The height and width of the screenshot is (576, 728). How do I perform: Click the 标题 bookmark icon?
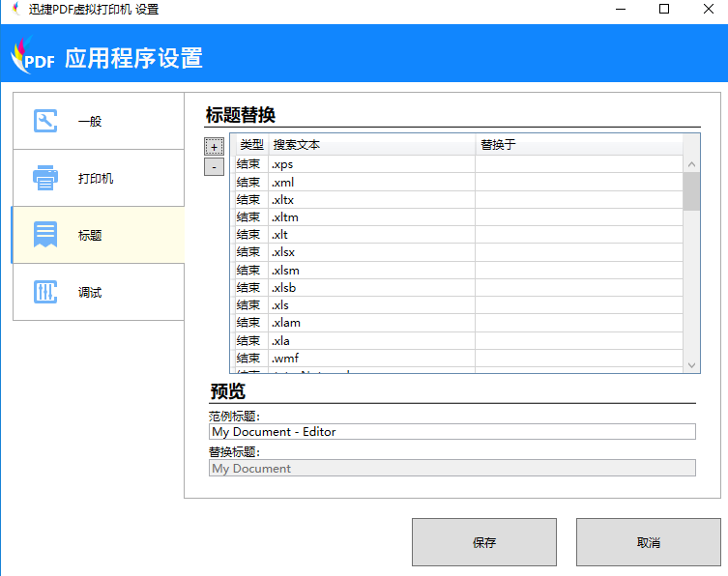point(45,235)
